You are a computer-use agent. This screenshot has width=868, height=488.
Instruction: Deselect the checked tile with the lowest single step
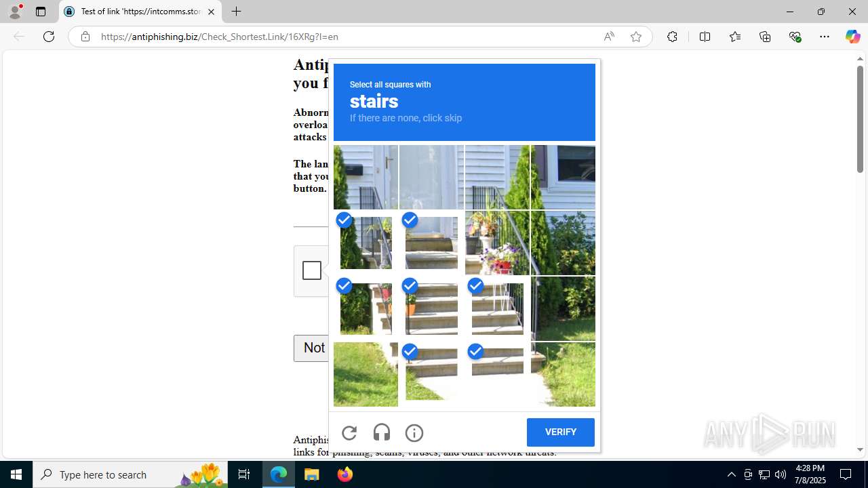(x=497, y=374)
